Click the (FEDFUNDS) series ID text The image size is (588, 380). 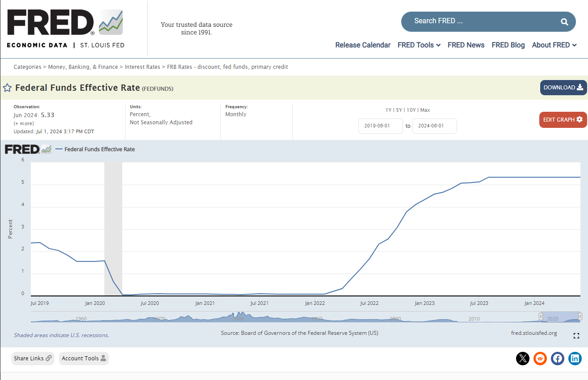158,89
